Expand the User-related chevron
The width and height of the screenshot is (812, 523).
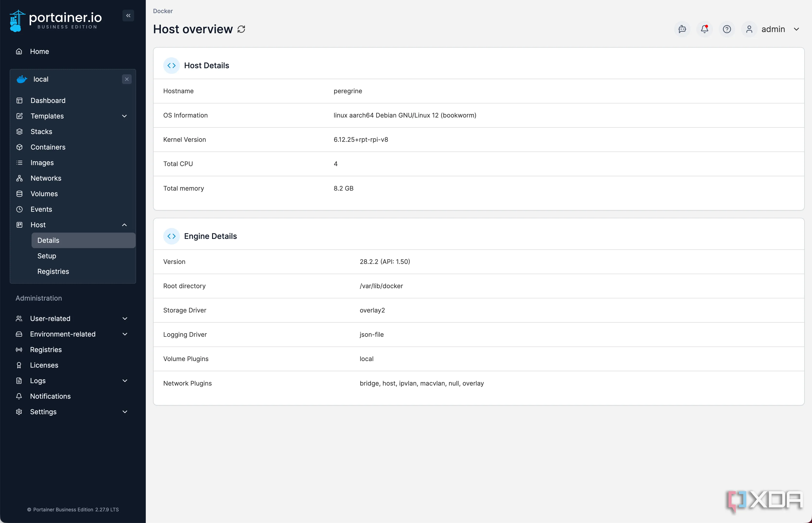[125, 319]
